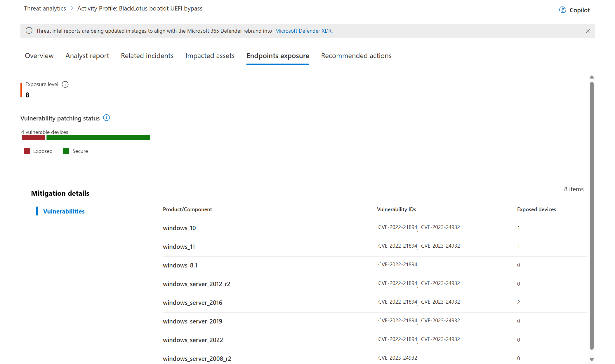Click the green Secure bar segment

98,138
